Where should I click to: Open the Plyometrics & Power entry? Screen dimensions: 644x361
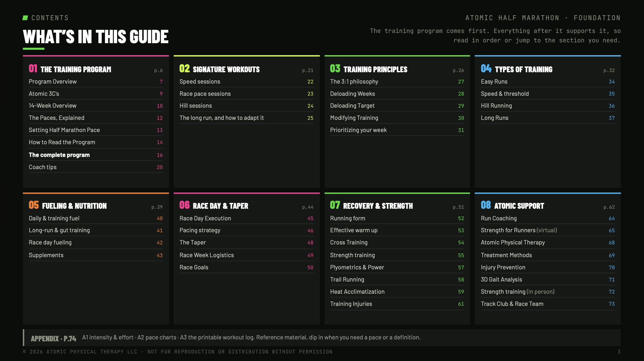coord(397,267)
